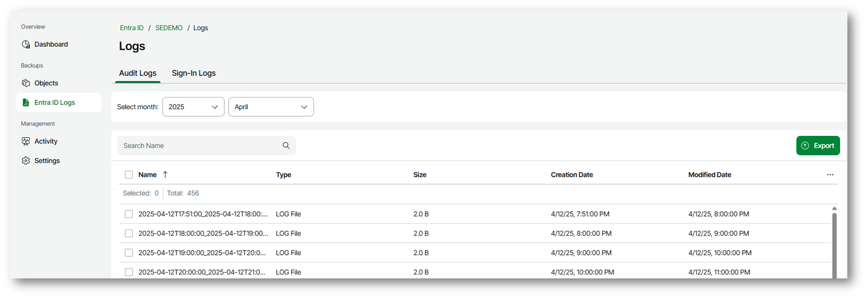Expand the 2025 year dropdown
The width and height of the screenshot is (868, 299).
(193, 107)
